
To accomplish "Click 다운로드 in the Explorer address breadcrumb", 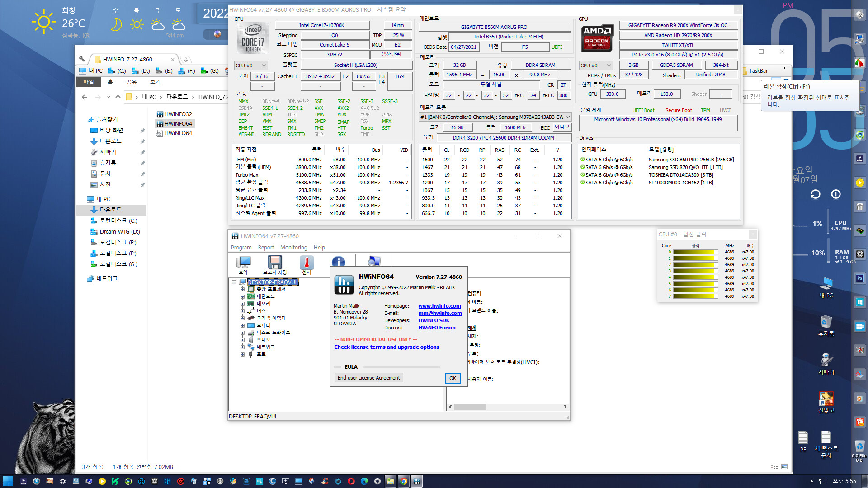I will pyautogui.click(x=177, y=97).
